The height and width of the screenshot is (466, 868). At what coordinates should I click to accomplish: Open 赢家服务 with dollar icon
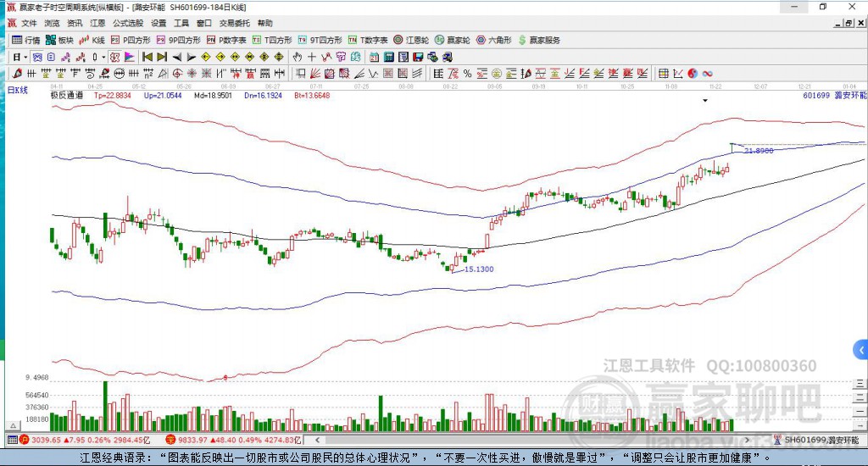[539, 40]
